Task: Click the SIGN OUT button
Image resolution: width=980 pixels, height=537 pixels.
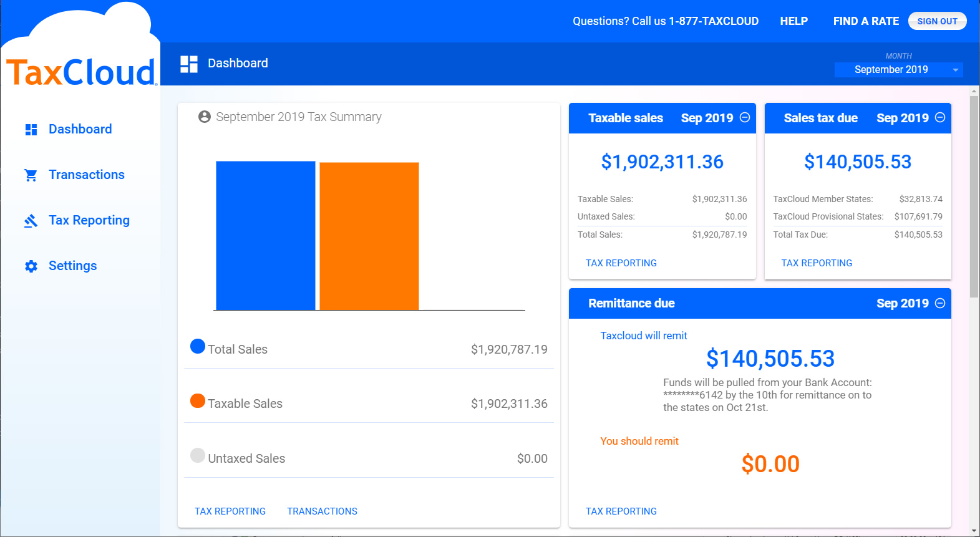Action: (x=937, y=21)
